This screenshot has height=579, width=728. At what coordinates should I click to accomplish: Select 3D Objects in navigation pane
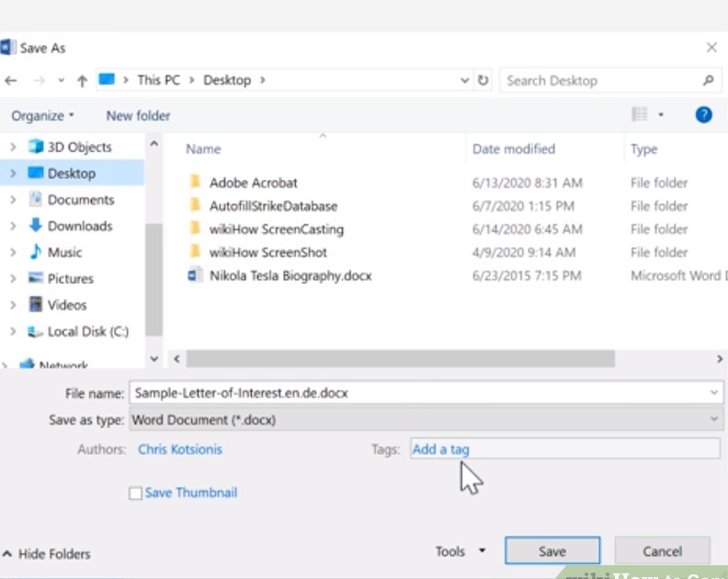click(79, 147)
